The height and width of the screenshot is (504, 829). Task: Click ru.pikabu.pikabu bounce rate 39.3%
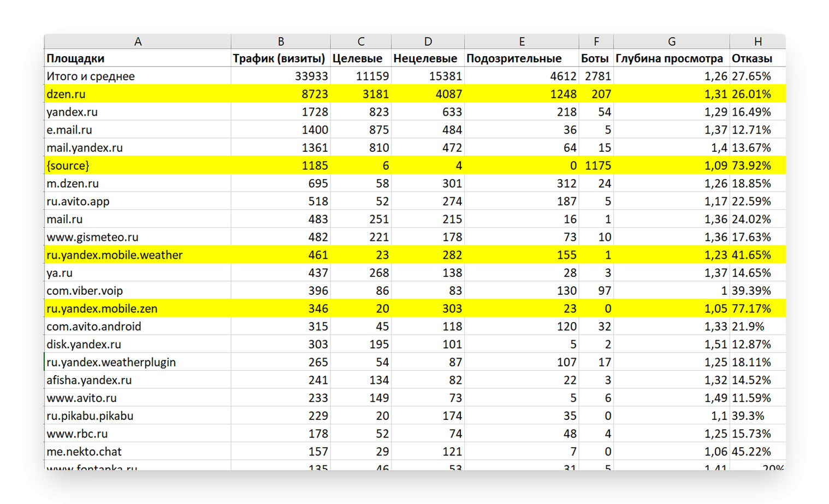[758, 416]
